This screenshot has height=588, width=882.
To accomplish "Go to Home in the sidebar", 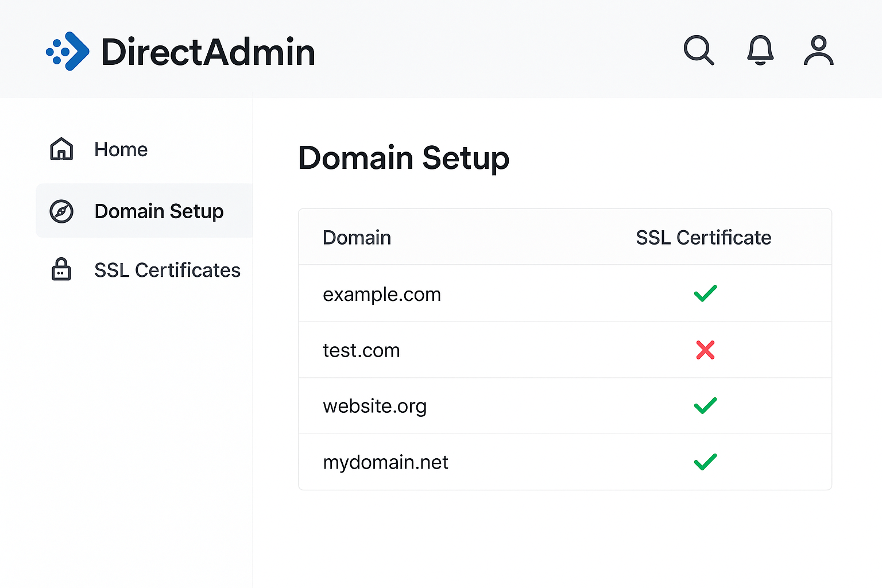I will 121,149.
